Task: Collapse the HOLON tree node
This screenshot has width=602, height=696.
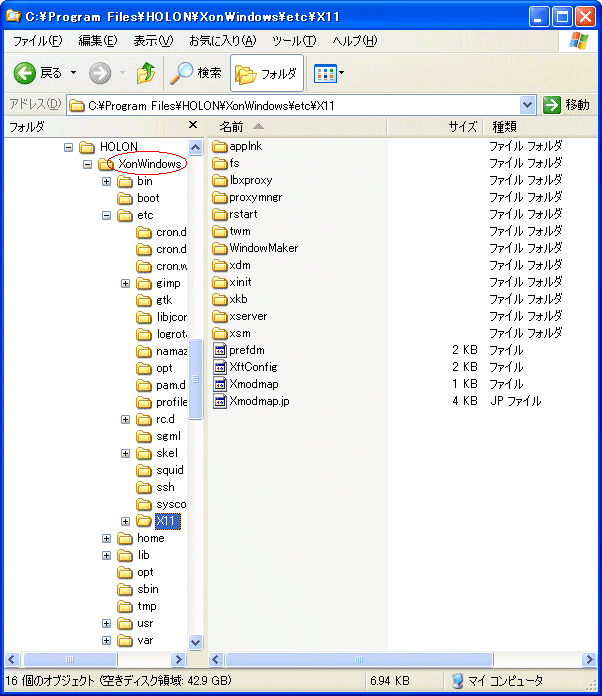Action: pyautogui.click(x=68, y=147)
